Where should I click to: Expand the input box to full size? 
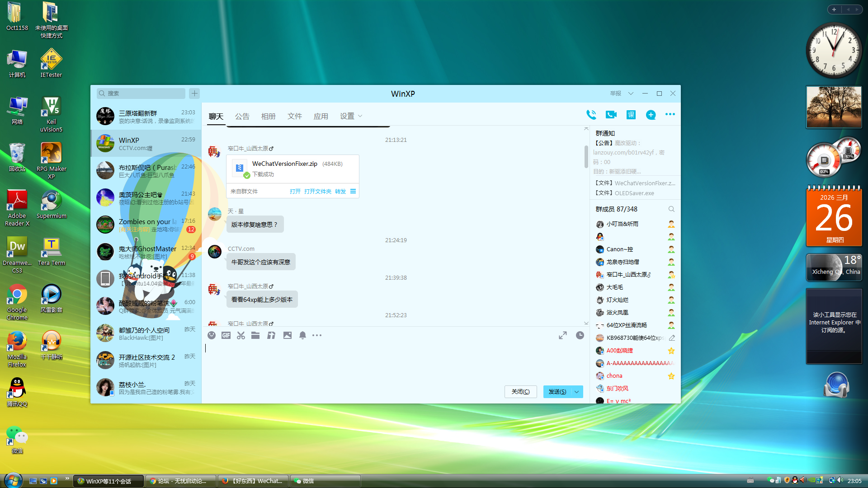click(x=563, y=335)
